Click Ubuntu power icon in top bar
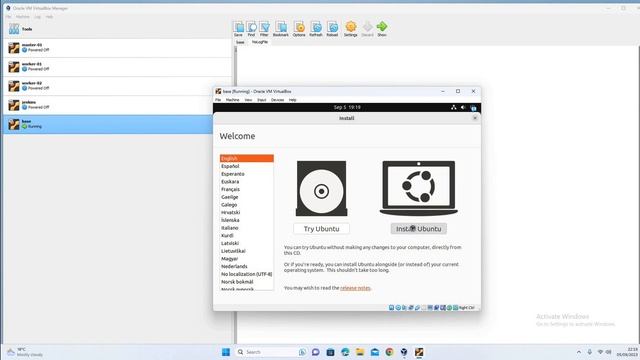The width and height of the screenshot is (640, 360). tap(473, 108)
